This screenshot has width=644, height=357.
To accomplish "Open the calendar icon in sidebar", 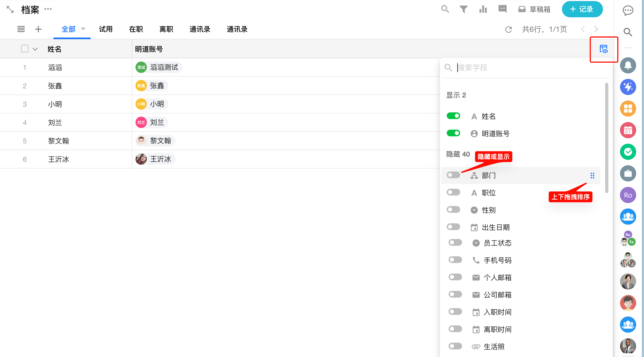I will [628, 130].
